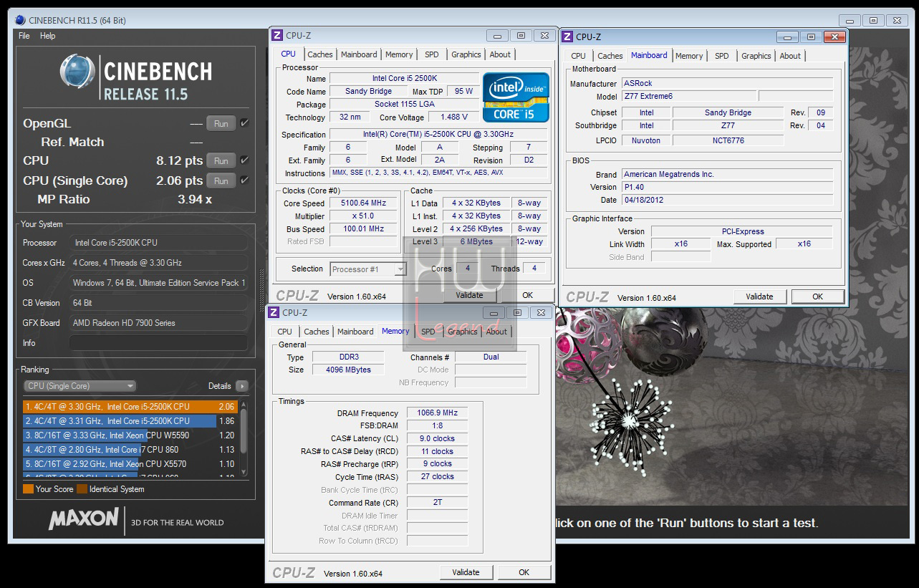Switch to SPD tab in CPU window

tap(432, 54)
